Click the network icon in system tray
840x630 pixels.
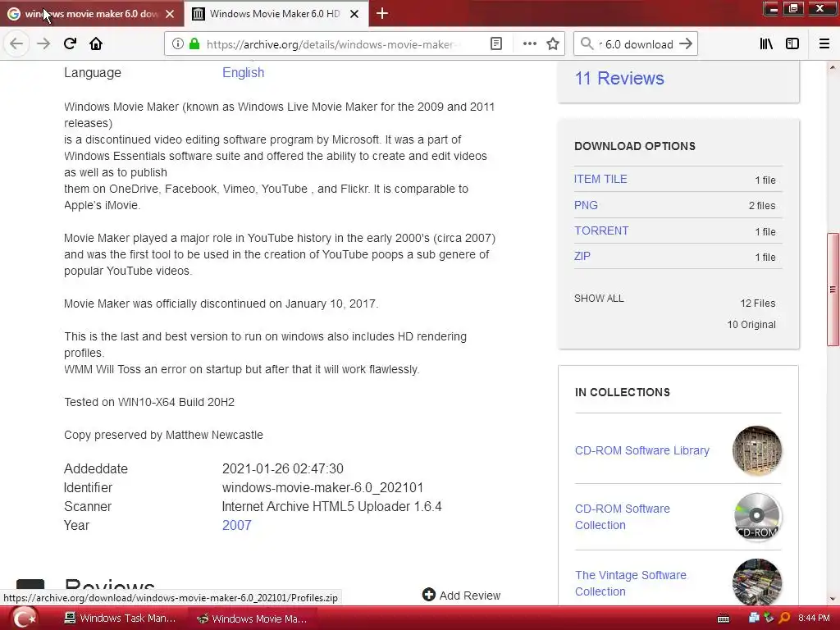(755, 618)
